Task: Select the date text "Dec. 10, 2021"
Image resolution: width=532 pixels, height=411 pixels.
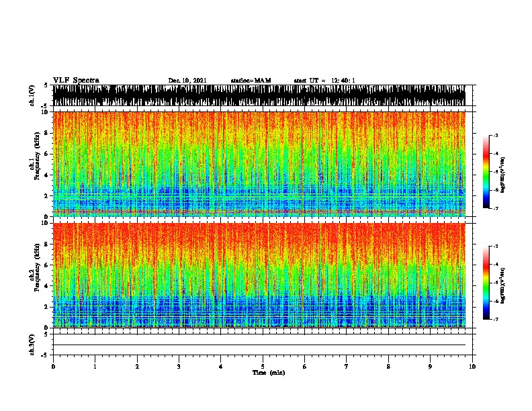Action: pos(187,81)
